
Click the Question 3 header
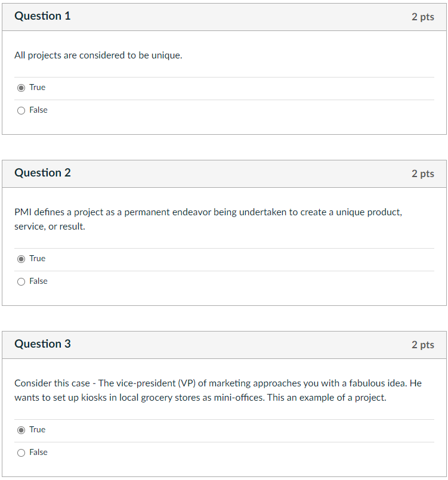[42, 344]
